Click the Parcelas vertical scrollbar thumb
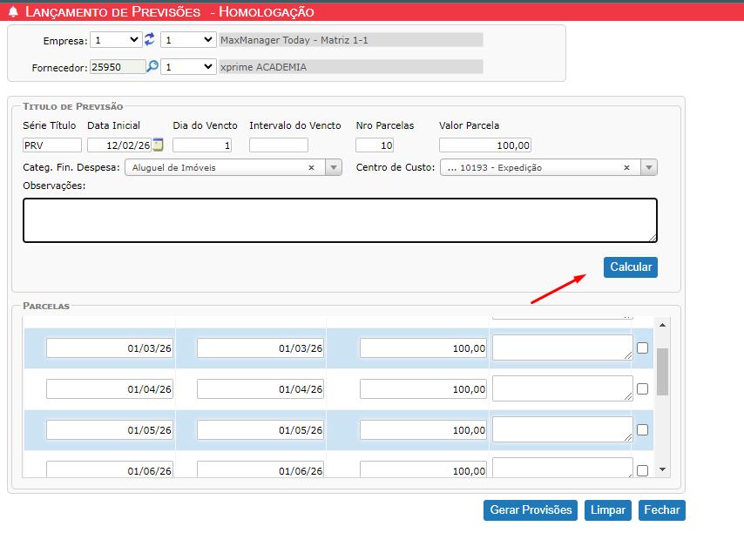Screen dimensions: 744x560 click(x=662, y=372)
